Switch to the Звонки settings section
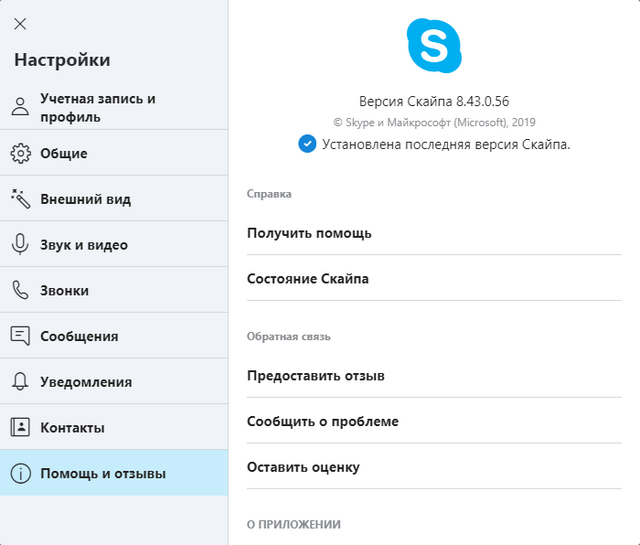The height and width of the screenshot is (545, 640). (65, 290)
